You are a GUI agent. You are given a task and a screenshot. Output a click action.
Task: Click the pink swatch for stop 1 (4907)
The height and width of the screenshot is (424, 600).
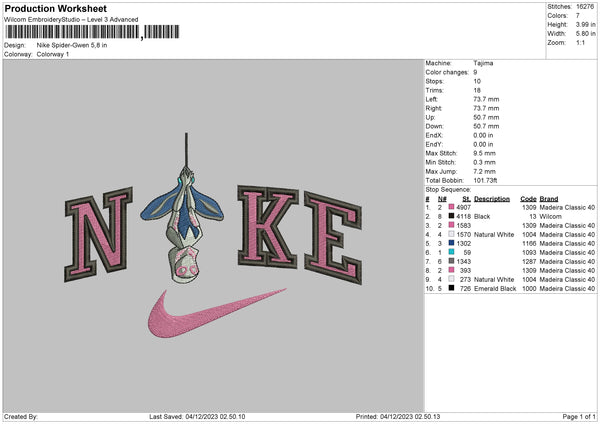[452, 207]
